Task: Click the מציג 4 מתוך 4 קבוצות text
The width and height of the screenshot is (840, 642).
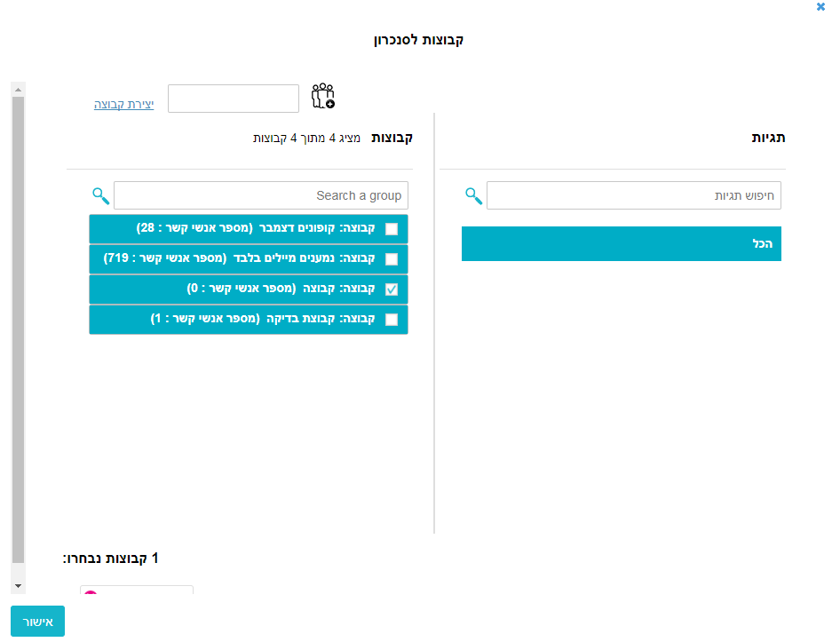Action: pyautogui.click(x=306, y=139)
